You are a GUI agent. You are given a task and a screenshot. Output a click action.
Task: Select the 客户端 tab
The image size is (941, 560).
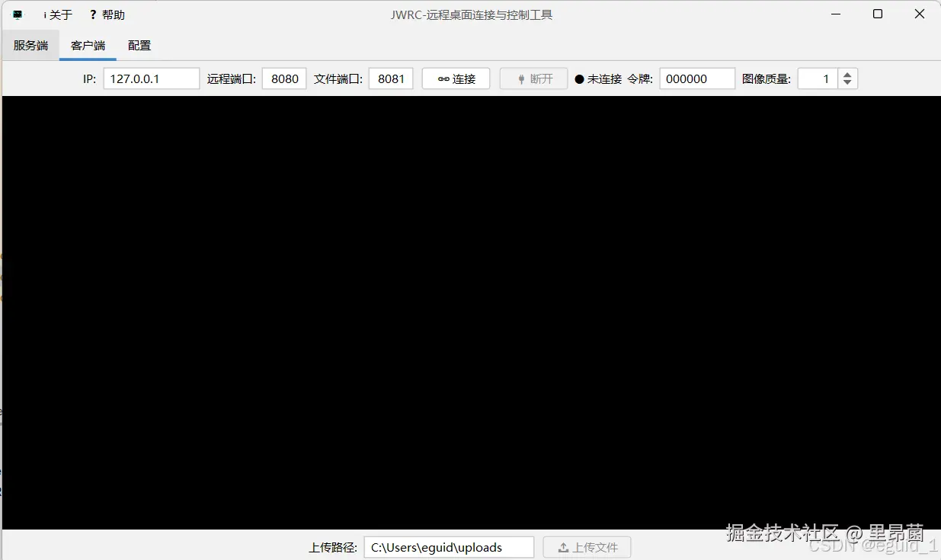(x=88, y=46)
